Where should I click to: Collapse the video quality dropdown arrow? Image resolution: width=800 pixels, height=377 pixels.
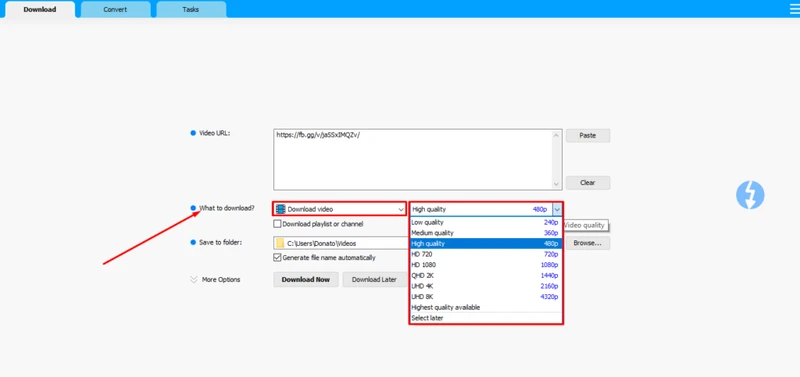point(557,209)
